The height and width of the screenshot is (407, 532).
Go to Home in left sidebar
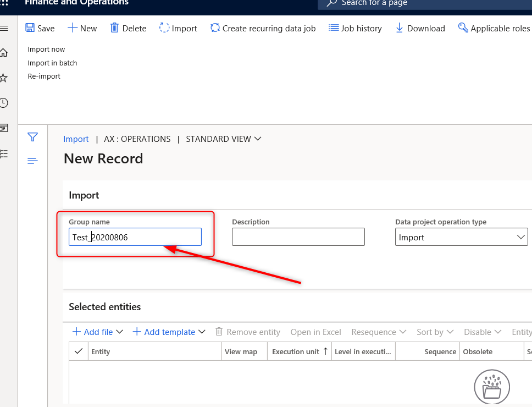pos(4,53)
